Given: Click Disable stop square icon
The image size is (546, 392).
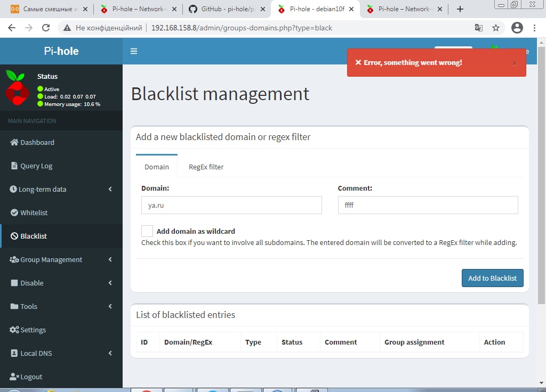Looking at the screenshot, I should [14, 283].
